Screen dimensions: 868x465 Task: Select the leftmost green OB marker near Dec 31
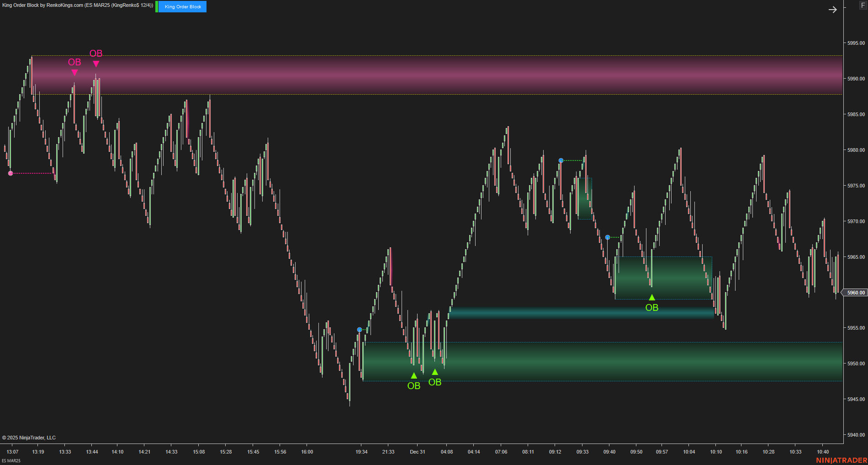tap(413, 375)
